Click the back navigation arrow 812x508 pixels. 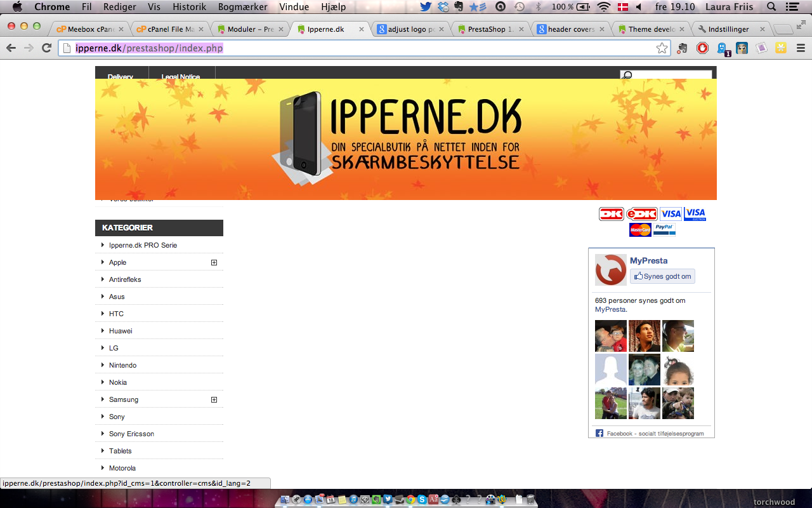[x=11, y=48]
